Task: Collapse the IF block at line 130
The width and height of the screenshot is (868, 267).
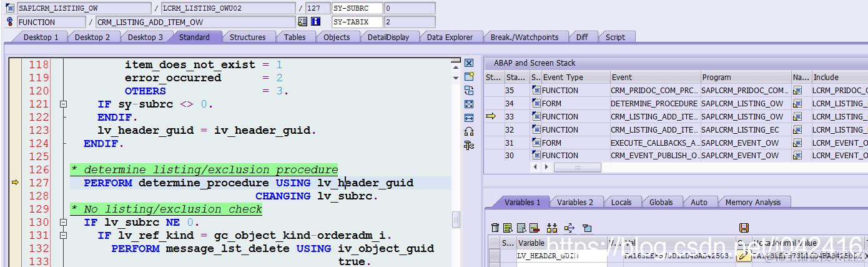Action: click(x=63, y=222)
